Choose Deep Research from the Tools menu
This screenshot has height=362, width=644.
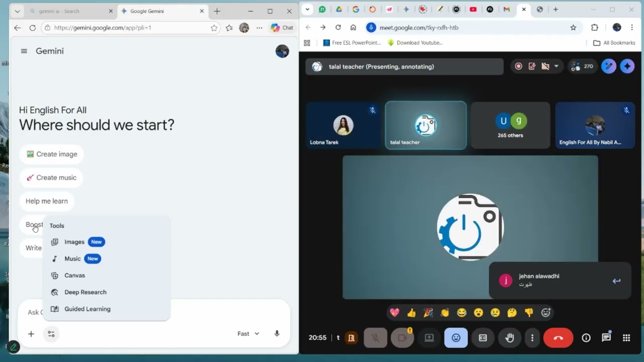107,292
